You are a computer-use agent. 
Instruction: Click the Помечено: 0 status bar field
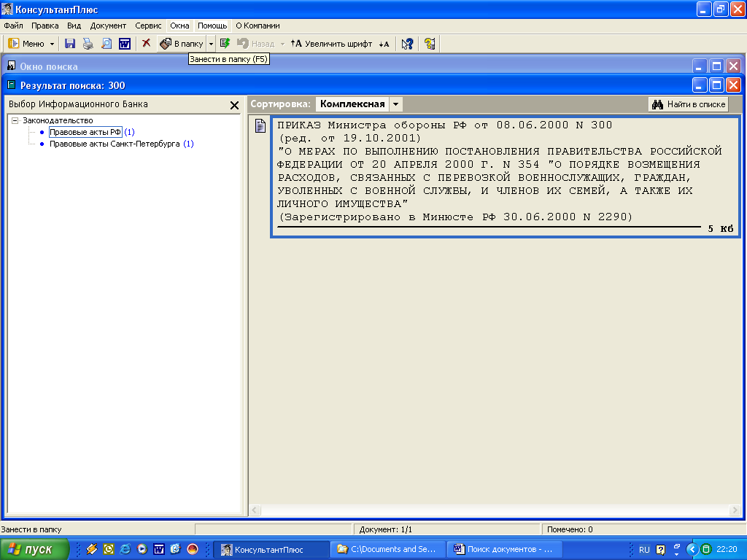click(643, 529)
